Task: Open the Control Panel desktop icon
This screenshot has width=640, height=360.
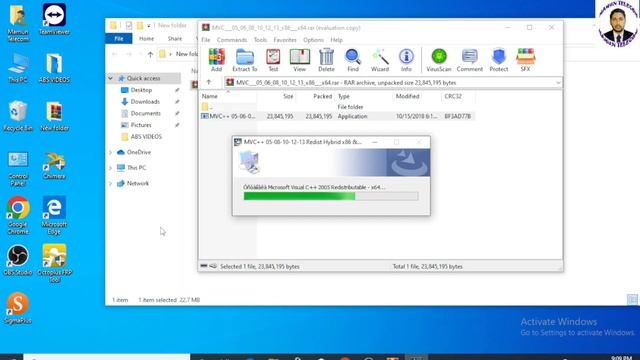Action: 18,169
